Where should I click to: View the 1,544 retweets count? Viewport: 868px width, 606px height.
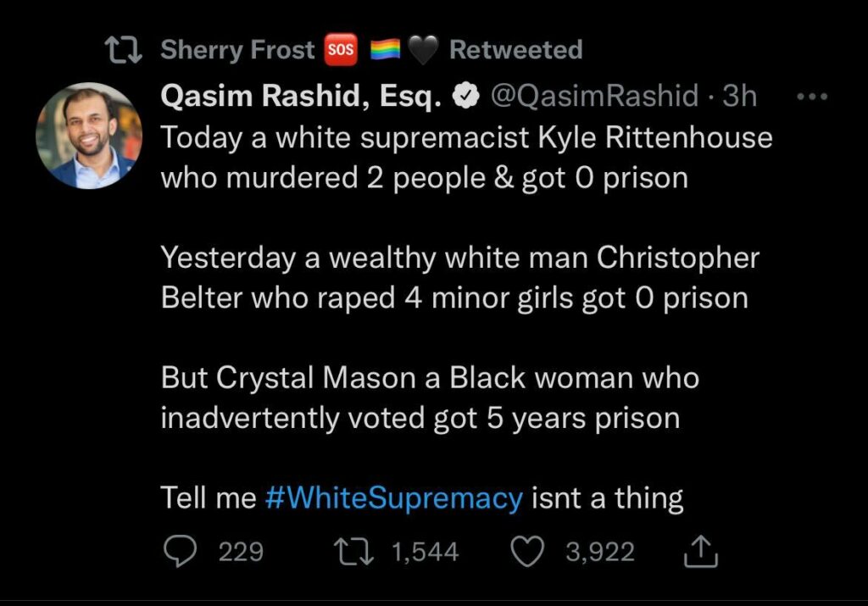(426, 553)
